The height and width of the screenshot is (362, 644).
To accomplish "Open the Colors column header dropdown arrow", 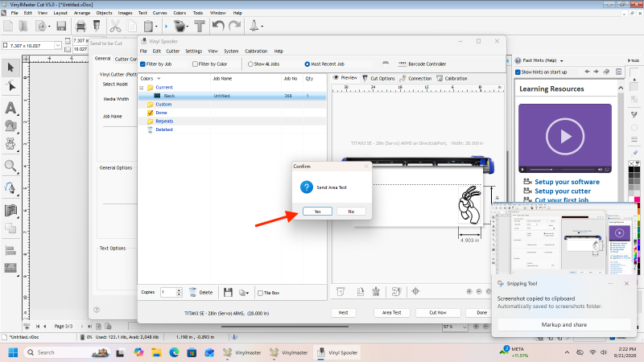I will (159, 78).
